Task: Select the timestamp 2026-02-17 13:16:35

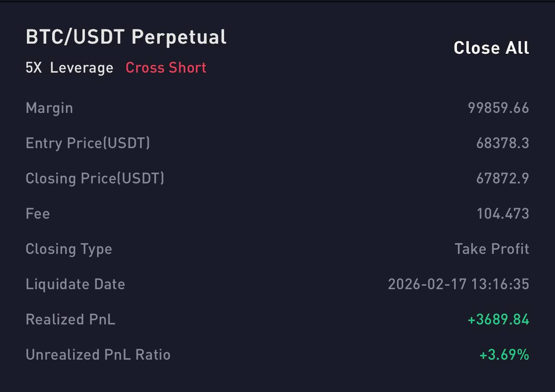Action: click(458, 284)
